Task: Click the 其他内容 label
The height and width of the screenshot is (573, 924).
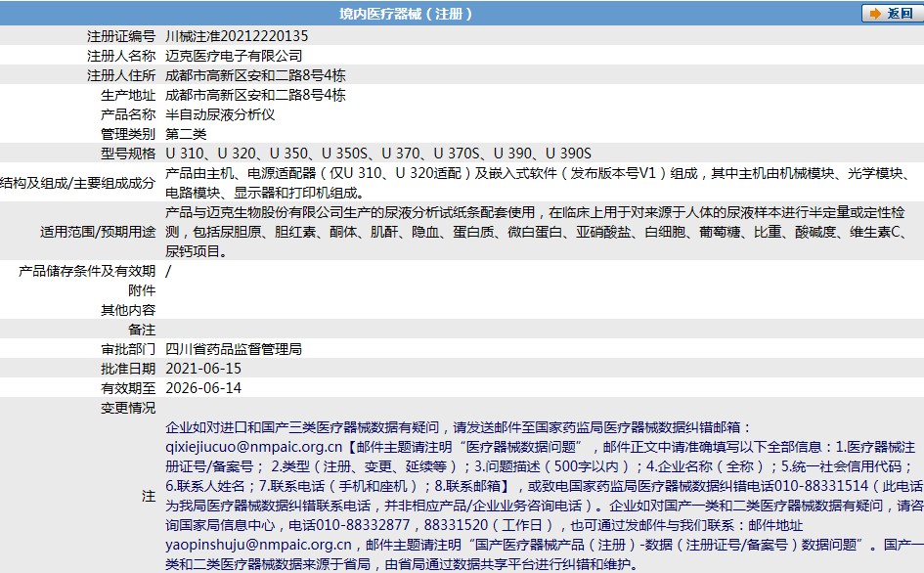Action: 128,310
